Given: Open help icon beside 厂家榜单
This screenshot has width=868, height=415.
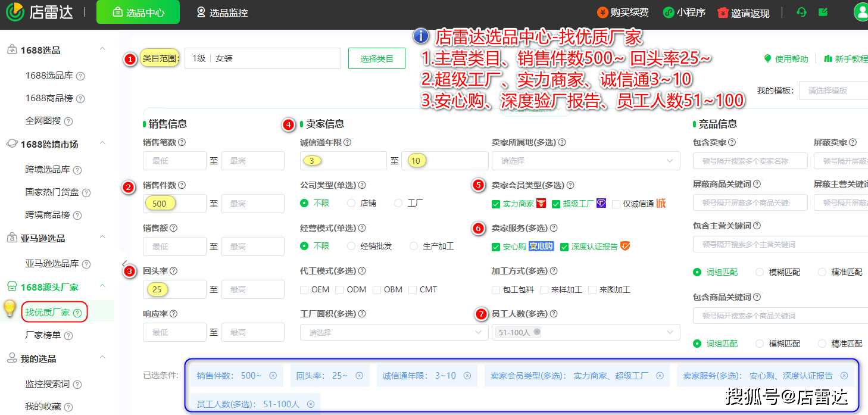Looking at the screenshot, I should pyautogui.click(x=68, y=336).
